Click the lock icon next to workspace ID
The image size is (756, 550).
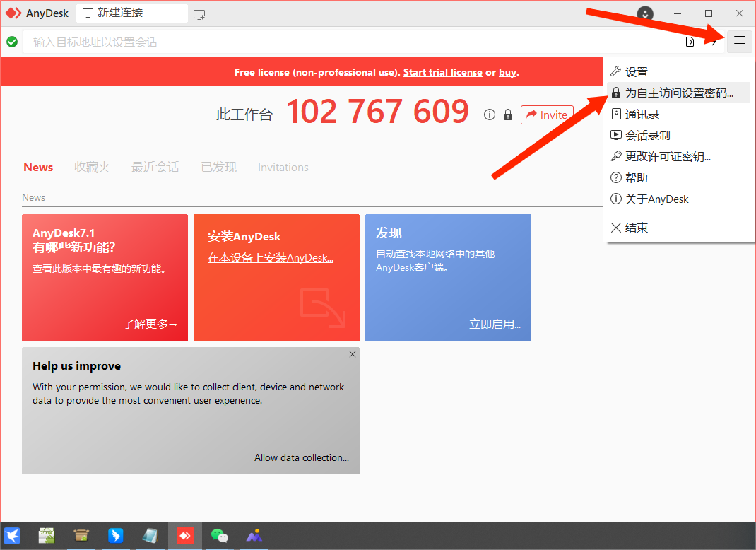point(508,115)
